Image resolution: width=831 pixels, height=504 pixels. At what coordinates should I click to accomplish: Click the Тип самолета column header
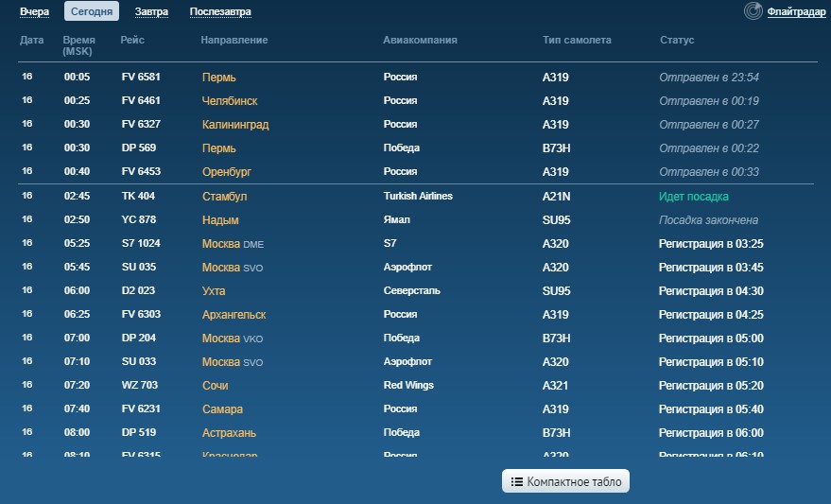[577, 40]
